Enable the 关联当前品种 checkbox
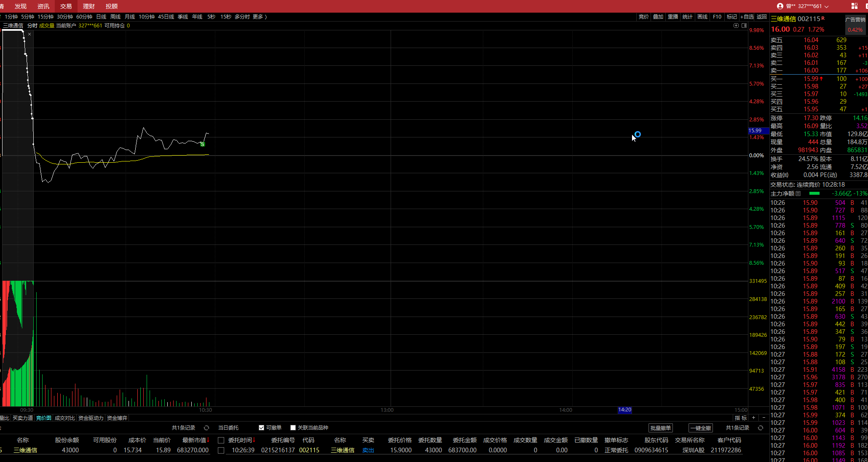The height and width of the screenshot is (462, 868). tap(293, 428)
